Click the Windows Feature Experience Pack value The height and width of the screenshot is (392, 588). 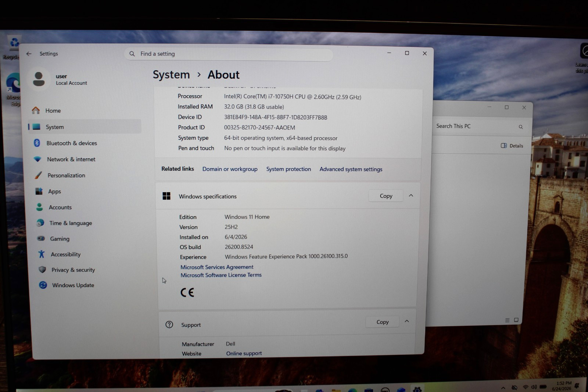[x=286, y=256]
